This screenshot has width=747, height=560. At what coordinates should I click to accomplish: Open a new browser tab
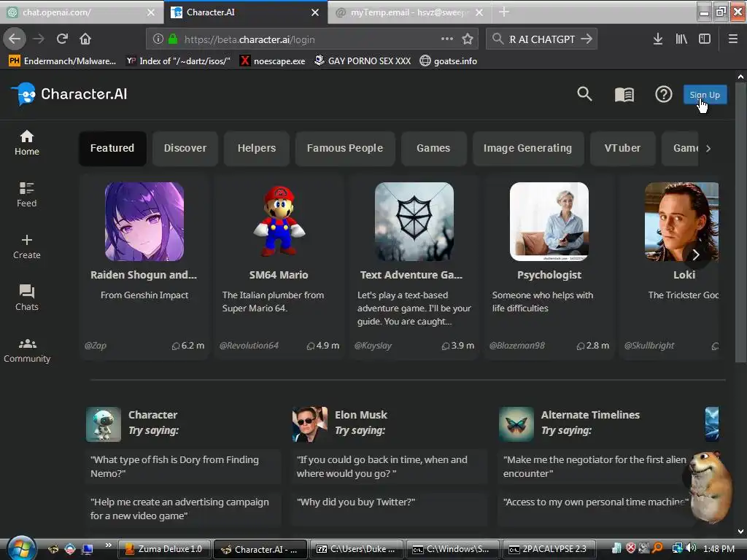click(504, 12)
